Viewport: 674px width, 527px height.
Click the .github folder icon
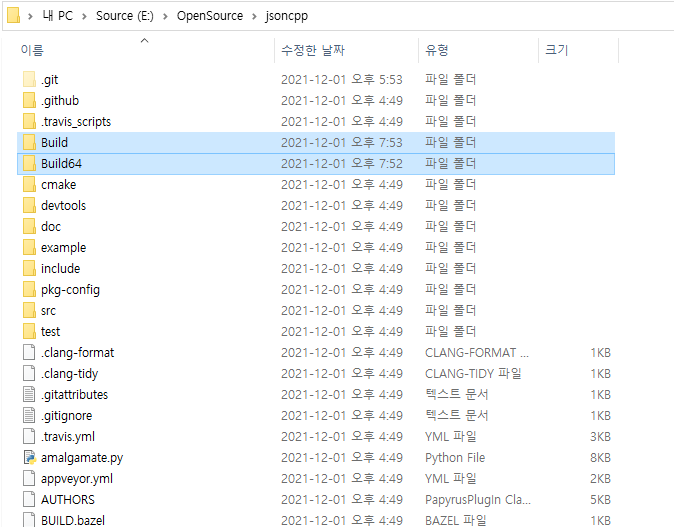point(29,101)
